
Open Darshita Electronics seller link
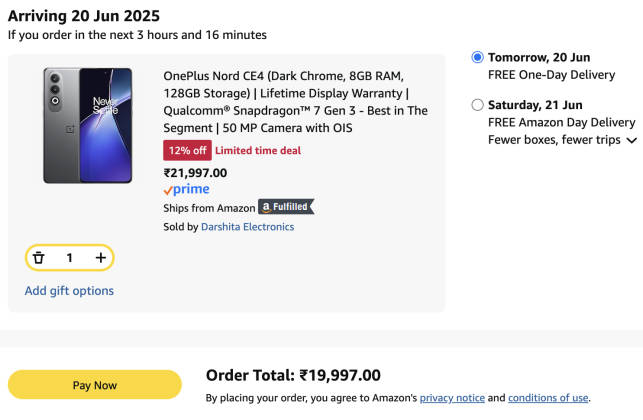click(x=247, y=227)
